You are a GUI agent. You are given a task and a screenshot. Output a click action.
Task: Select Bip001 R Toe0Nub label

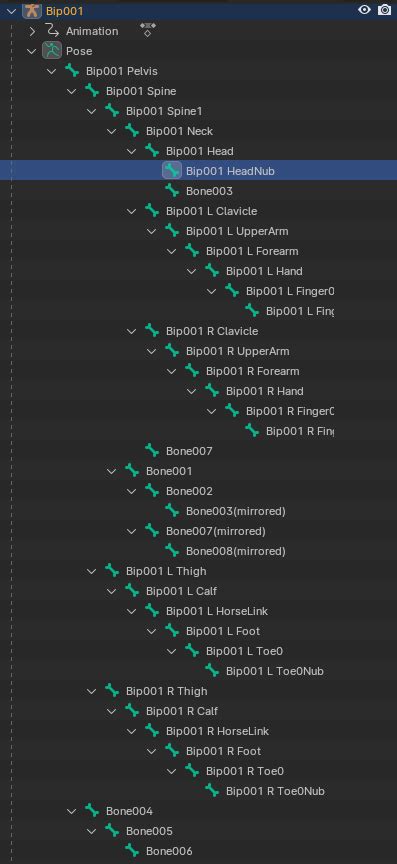(x=275, y=791)
